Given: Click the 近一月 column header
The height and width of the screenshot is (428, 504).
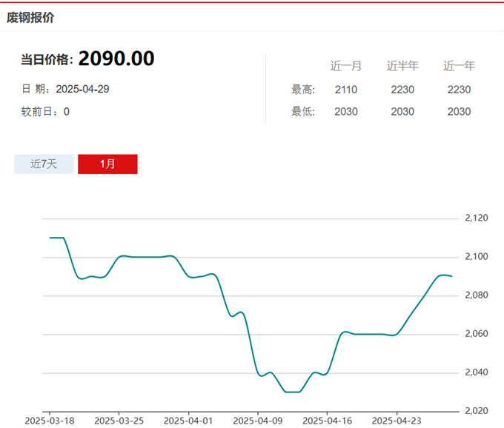Looking at the screenshot, I should (346, 66).
